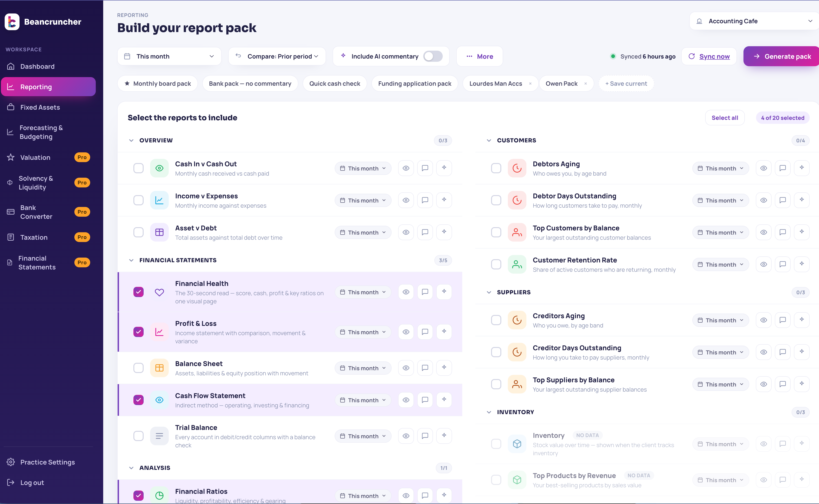Change Profit & Loss period dropdown
The image size is (819, 504).
[x=363, y=332]
